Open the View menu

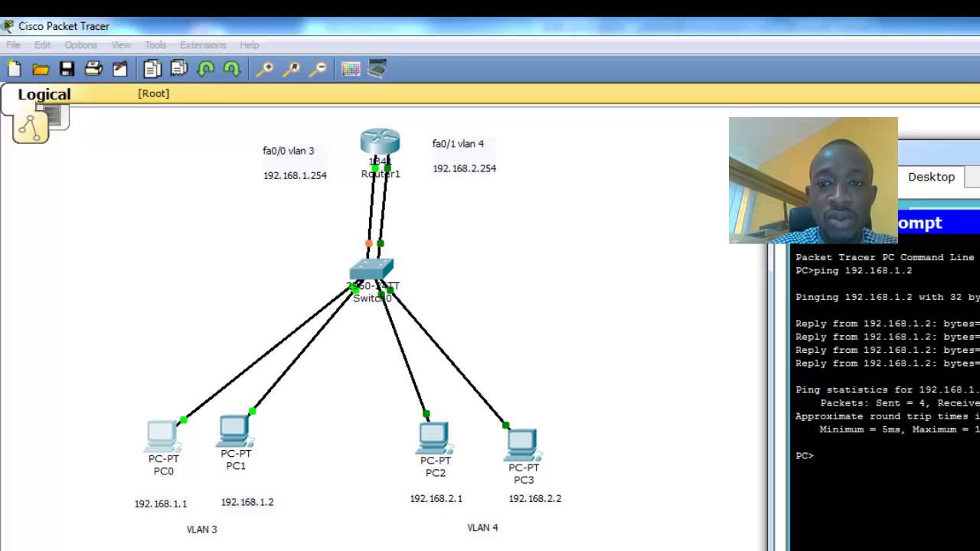click(121, 45)
